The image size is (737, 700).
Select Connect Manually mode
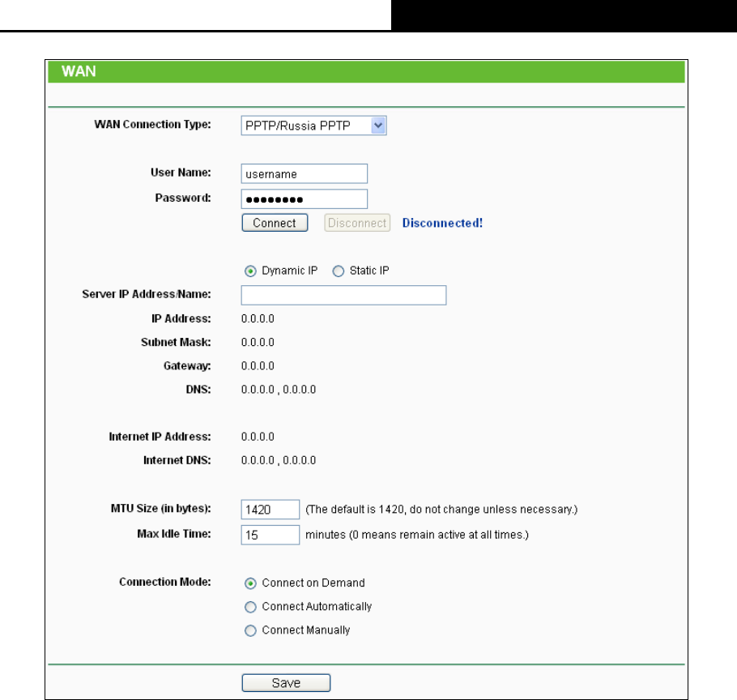point(250,630)
